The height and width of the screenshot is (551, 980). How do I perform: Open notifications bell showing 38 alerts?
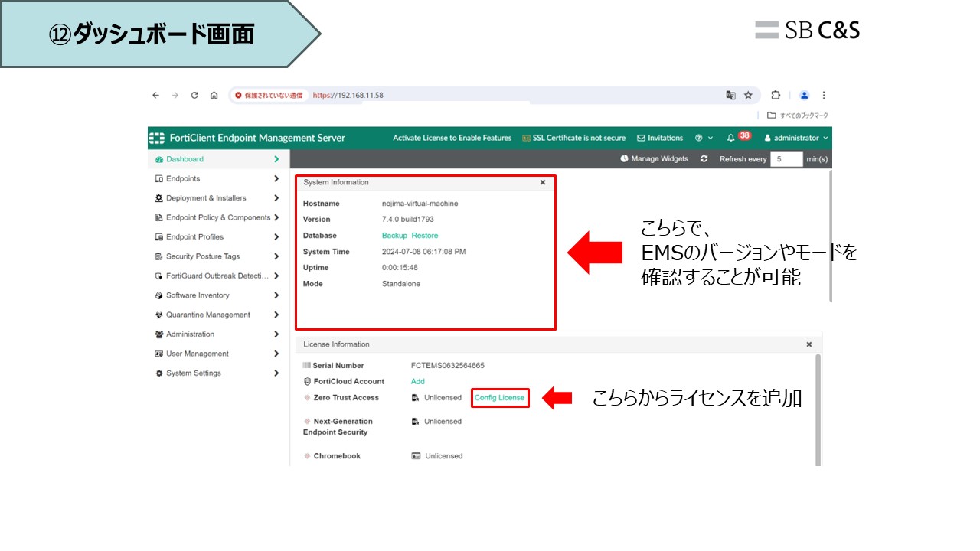coord(731,138)
